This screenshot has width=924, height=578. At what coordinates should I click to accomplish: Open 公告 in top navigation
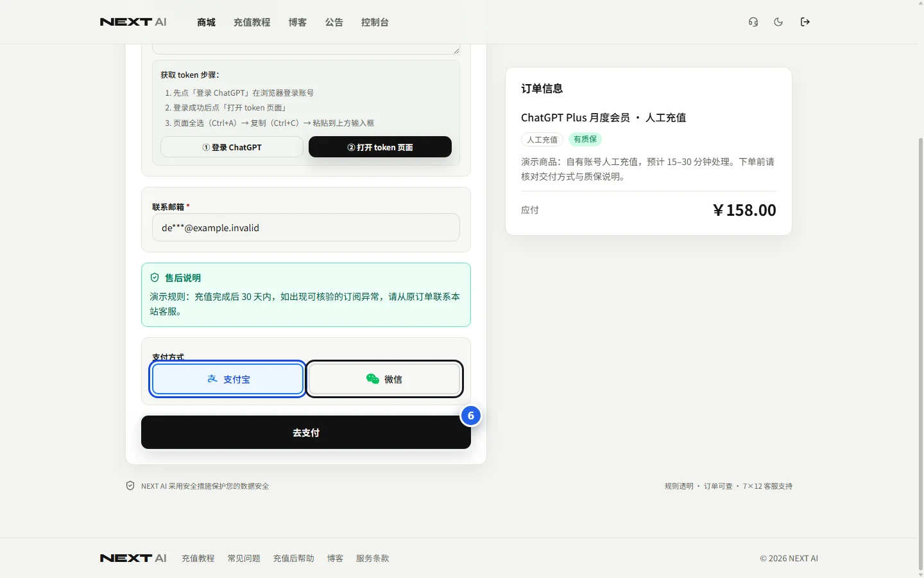pos(334,22)
